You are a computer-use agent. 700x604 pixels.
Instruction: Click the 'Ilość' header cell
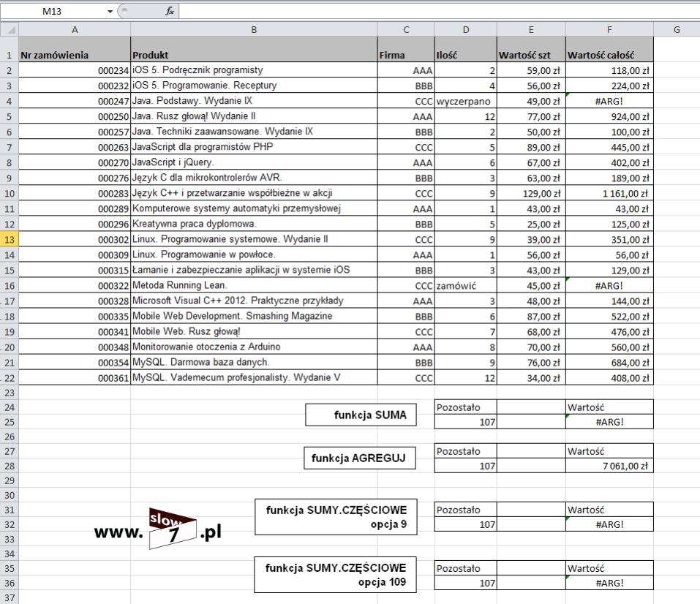pyautogui.click(x=466, y=50)
